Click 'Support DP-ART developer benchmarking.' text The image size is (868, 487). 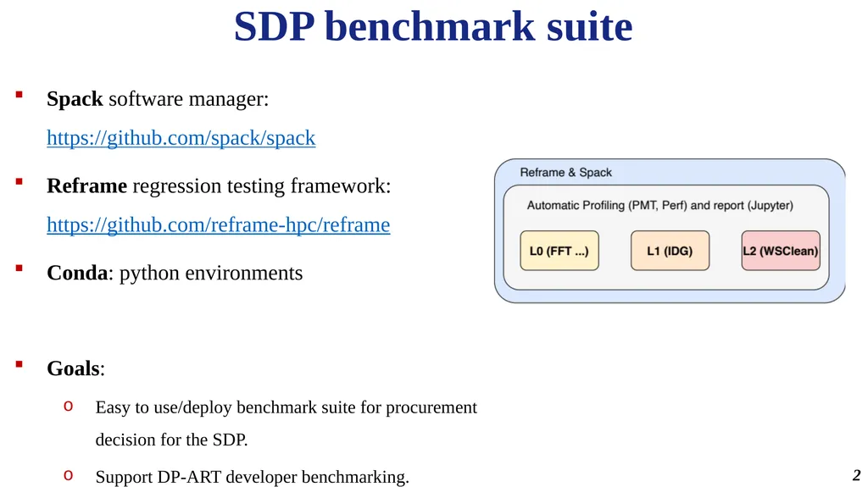253,477
